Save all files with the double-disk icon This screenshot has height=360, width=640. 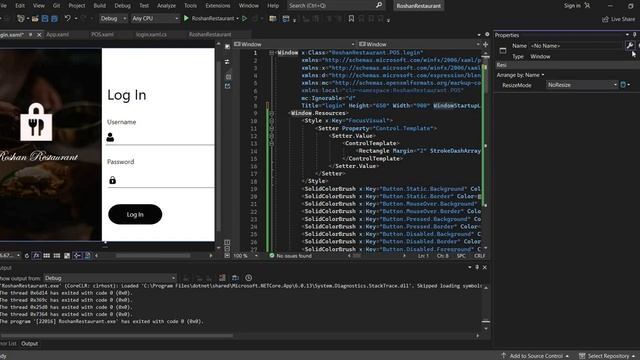tap(54, 18)
